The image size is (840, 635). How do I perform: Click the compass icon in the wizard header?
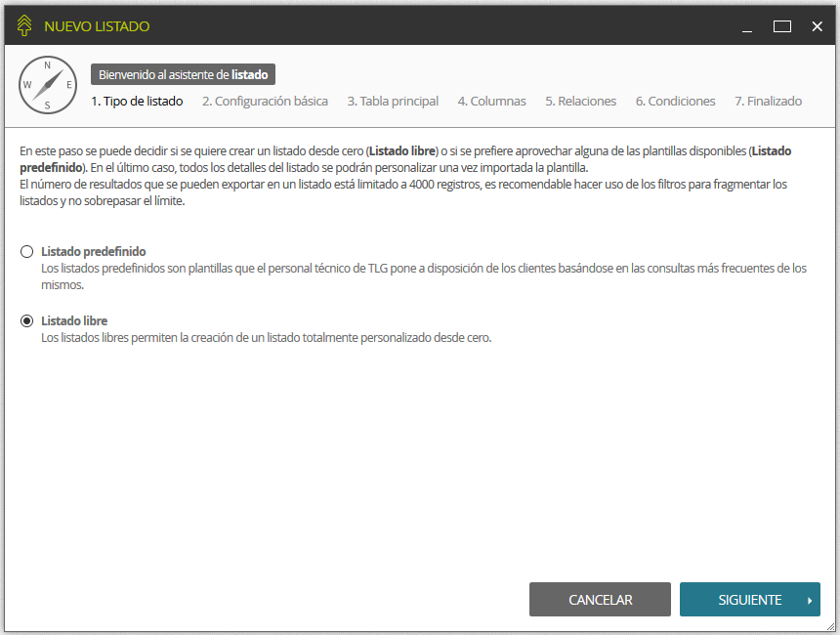[47, 85]
